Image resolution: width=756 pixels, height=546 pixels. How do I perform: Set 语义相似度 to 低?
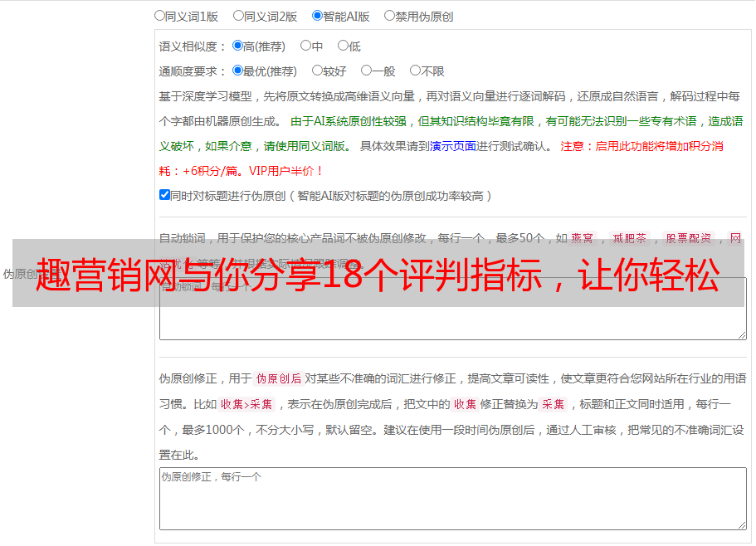pyautogui.click(x=343, y=46)
